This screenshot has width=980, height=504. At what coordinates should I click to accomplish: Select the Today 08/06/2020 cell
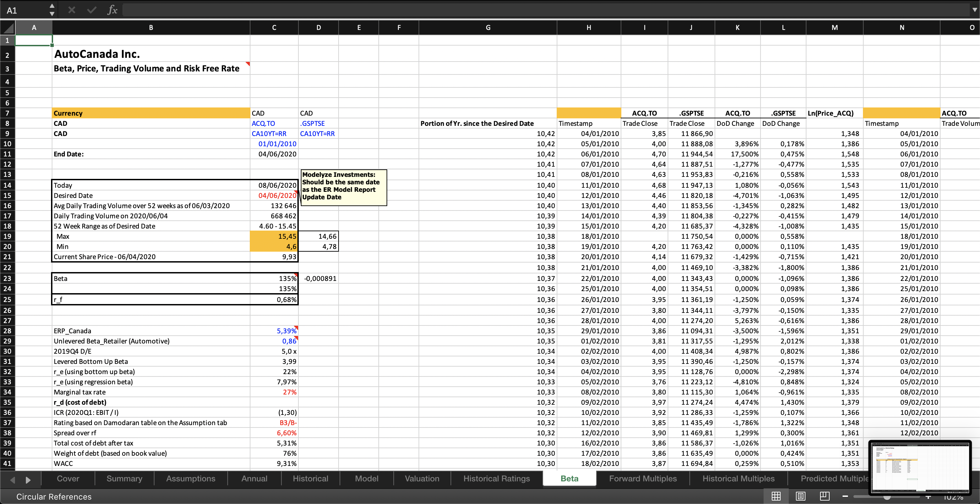tap(274, 185)
